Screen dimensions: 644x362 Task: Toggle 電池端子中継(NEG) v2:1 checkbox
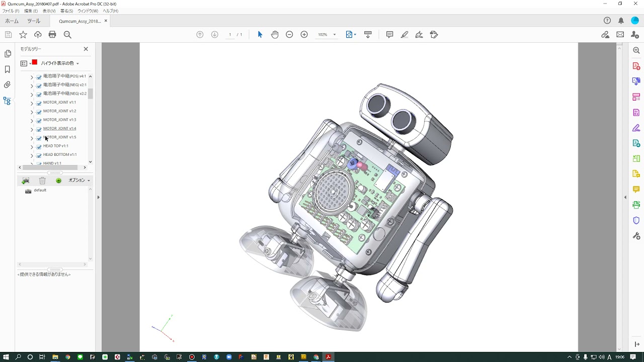39,85
